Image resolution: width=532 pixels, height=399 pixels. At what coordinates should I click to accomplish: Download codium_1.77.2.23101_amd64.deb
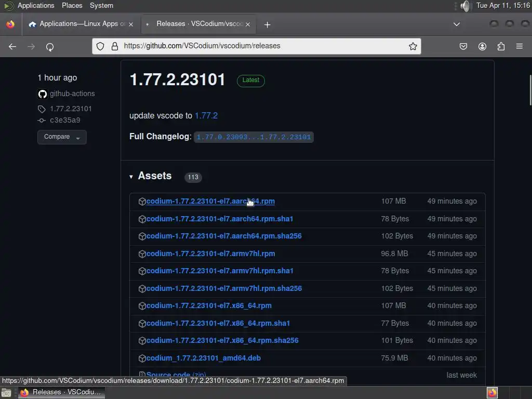tap(204, 358)
